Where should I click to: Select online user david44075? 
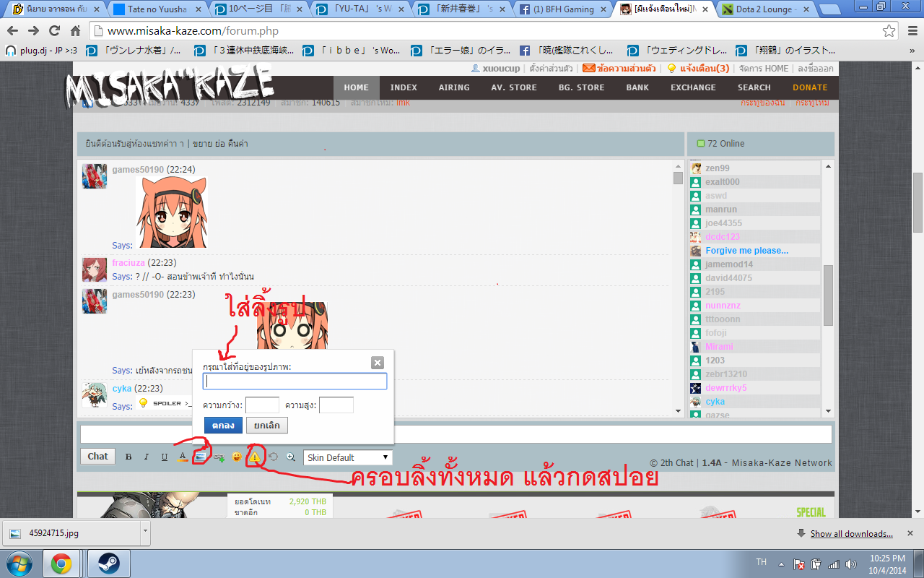click(x=729, y=278)
